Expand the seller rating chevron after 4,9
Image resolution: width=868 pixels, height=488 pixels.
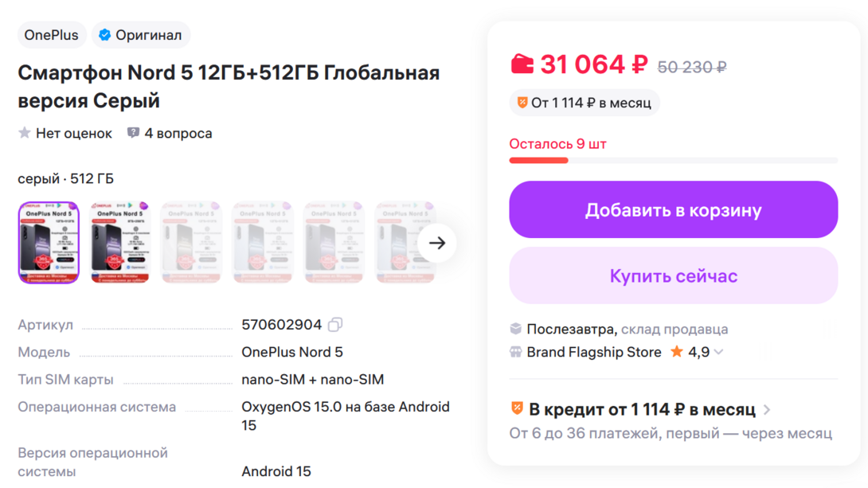[718, 352]
